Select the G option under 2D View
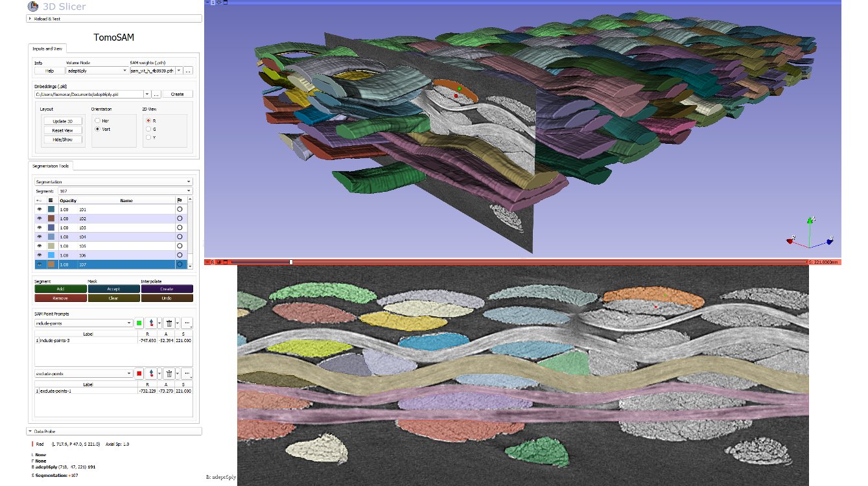 point(148,129)
